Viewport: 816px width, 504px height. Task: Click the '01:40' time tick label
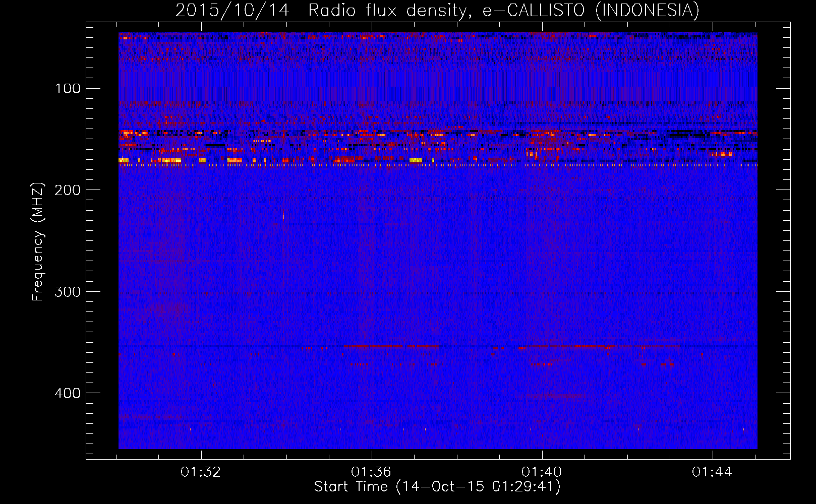[x=542, y=472]
